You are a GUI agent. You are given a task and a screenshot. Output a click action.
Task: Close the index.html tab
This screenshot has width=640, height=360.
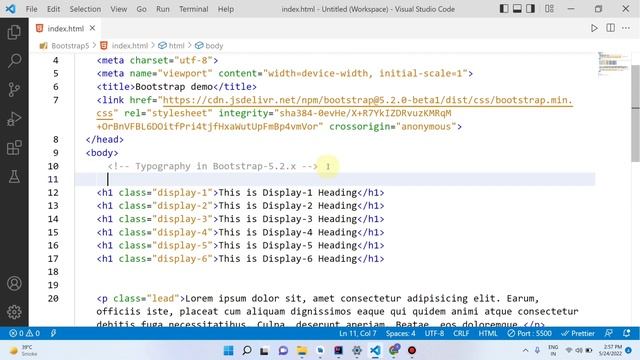pos(93,28)
